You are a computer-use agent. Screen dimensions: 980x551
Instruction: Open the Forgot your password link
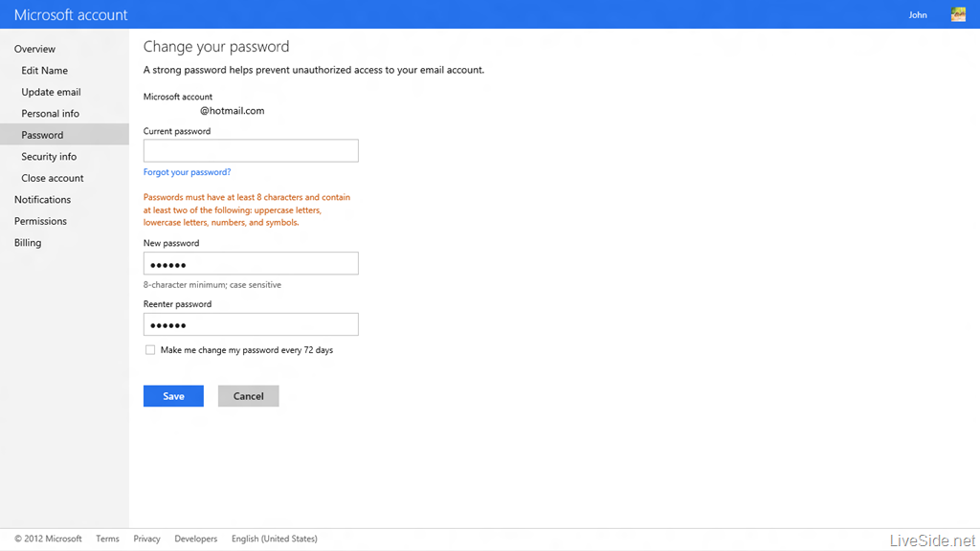coord(187,172)
